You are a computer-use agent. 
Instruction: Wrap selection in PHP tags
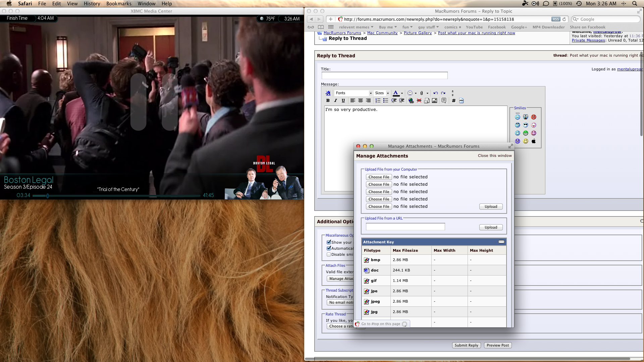[461, 101]
